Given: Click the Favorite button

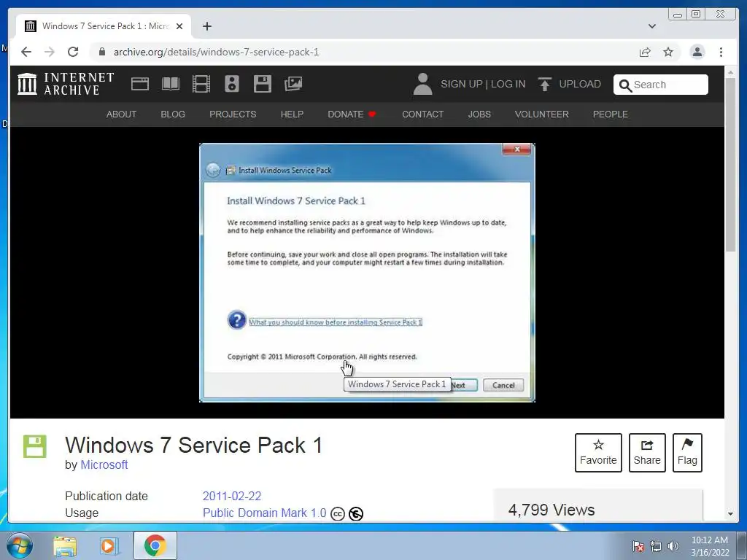Looking at the screenshot, I should point(598,453).
